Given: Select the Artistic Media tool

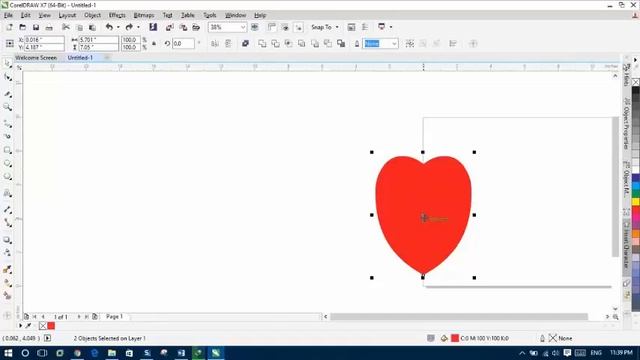Looking at the screenshot, I should (x=8, y=136).
